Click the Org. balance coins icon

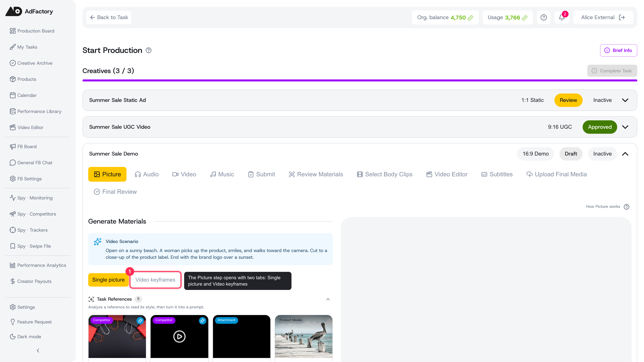click(470, 18)
